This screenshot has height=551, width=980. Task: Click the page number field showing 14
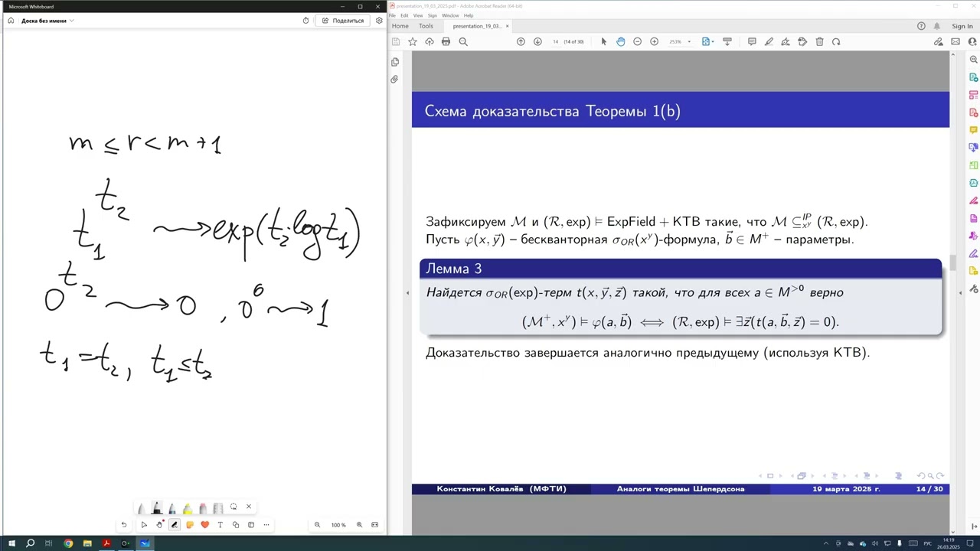coord(555,41)
